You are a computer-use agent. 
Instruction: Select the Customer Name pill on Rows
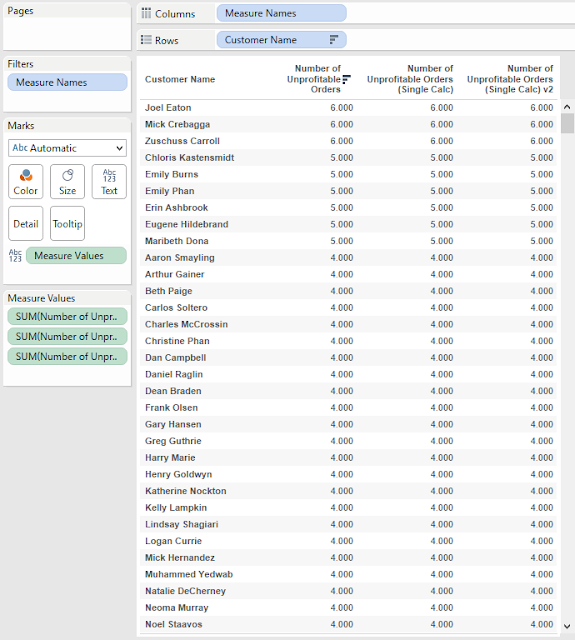(x=282, y=40)
